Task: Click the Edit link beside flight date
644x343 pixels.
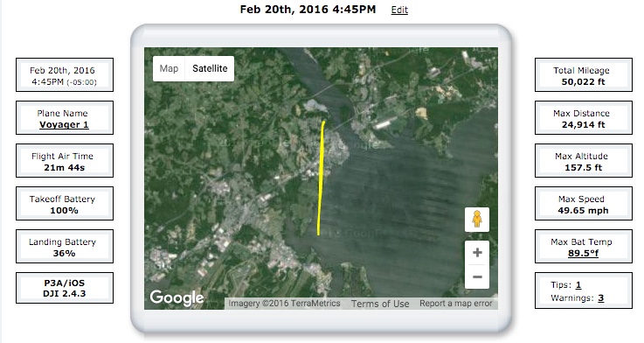Action: (399, 10)
